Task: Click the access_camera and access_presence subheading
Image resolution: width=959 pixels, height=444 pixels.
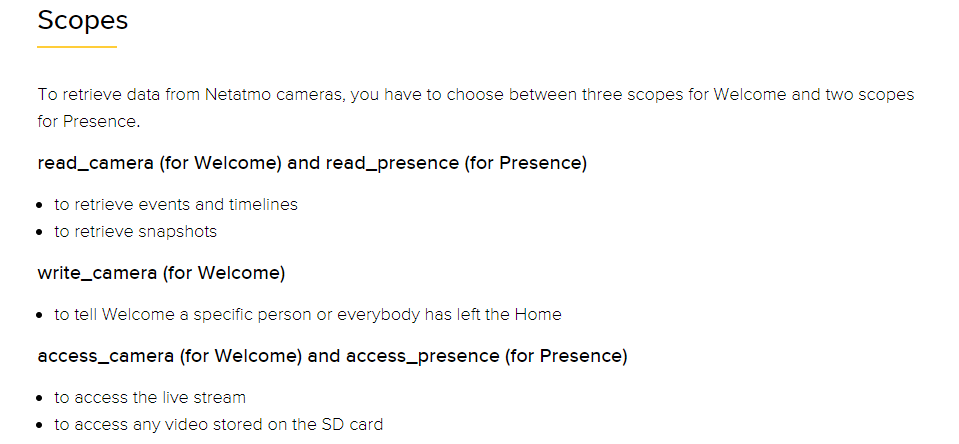Action: click(332, 356)
